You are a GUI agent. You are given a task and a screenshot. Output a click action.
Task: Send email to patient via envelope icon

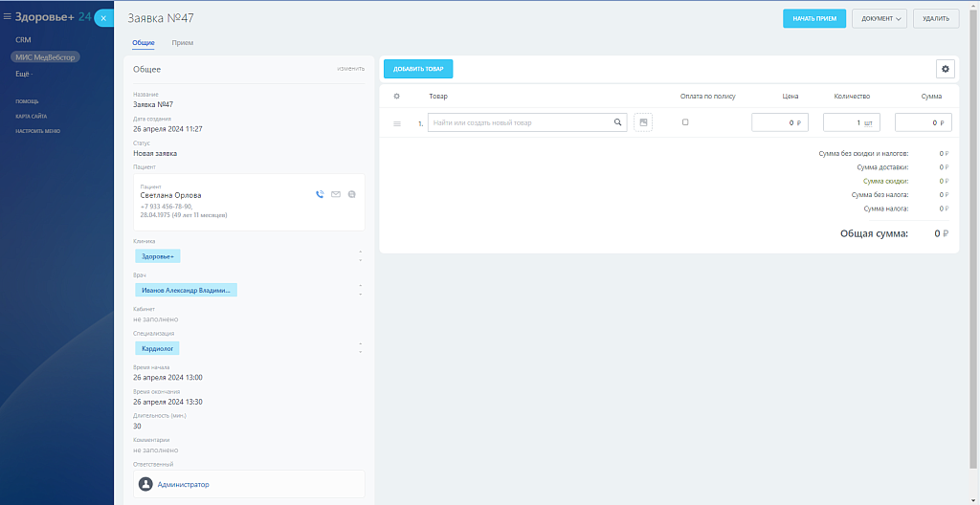(336, 194)
